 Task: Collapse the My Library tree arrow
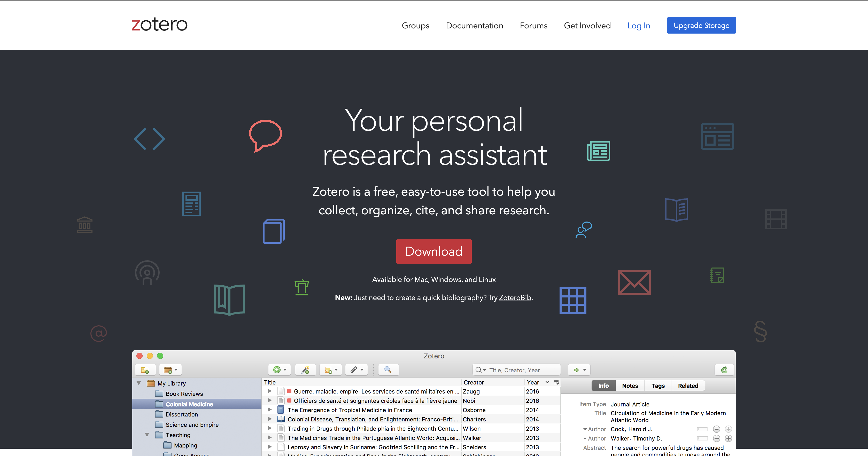139,383
